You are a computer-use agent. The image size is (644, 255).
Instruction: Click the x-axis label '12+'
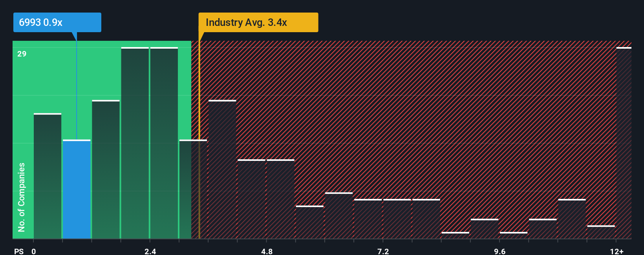pos(617,251)
